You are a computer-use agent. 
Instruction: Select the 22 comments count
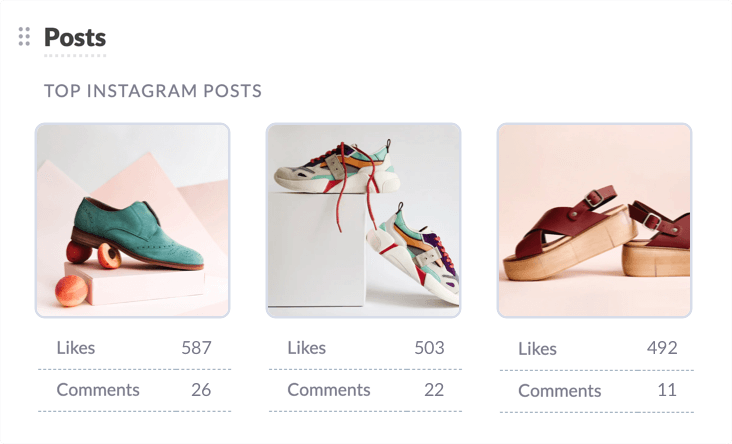434,390
